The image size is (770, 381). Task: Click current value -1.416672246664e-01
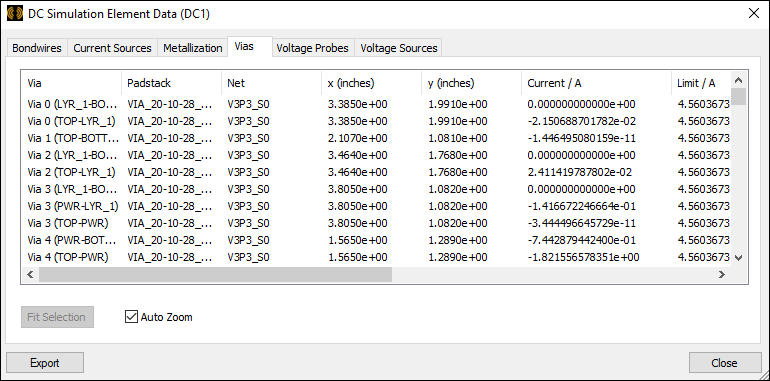click(x=581, y=206)
